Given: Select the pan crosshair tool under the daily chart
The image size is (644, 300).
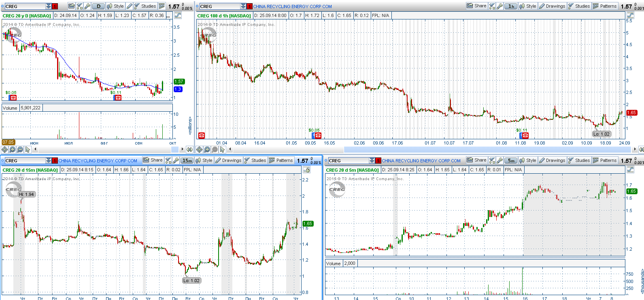Looking at the screenshot, I should 4,149.
